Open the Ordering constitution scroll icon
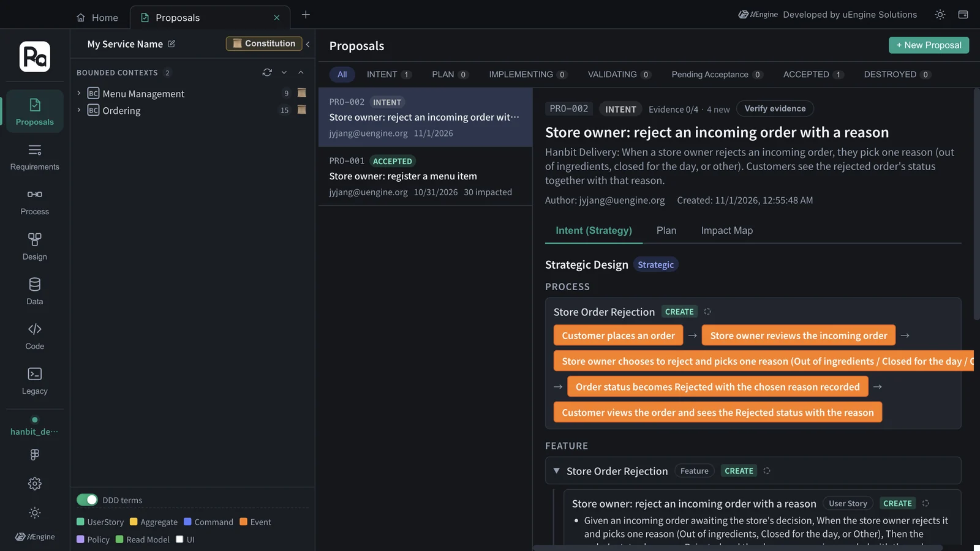Image resolution: width=980 pixels, height=551 pixels. point(301,110)
